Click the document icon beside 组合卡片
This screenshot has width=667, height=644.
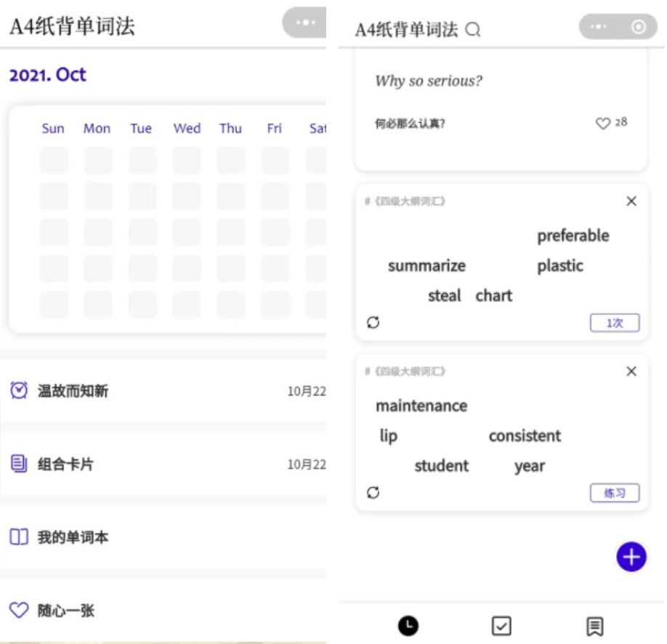point(17,464)
